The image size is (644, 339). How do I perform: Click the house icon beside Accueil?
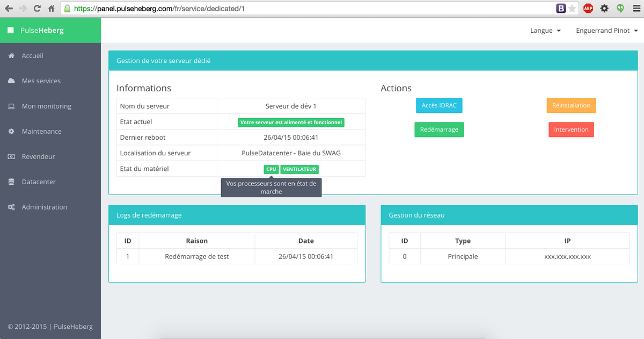pyautogui.click(x=11, y=56)
